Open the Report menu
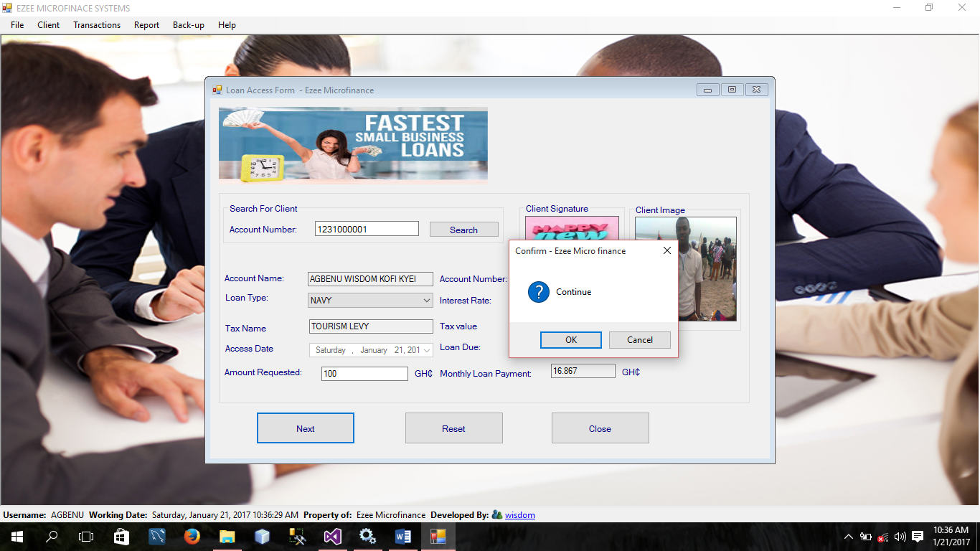Screen dimensions: 980x551 146,25
